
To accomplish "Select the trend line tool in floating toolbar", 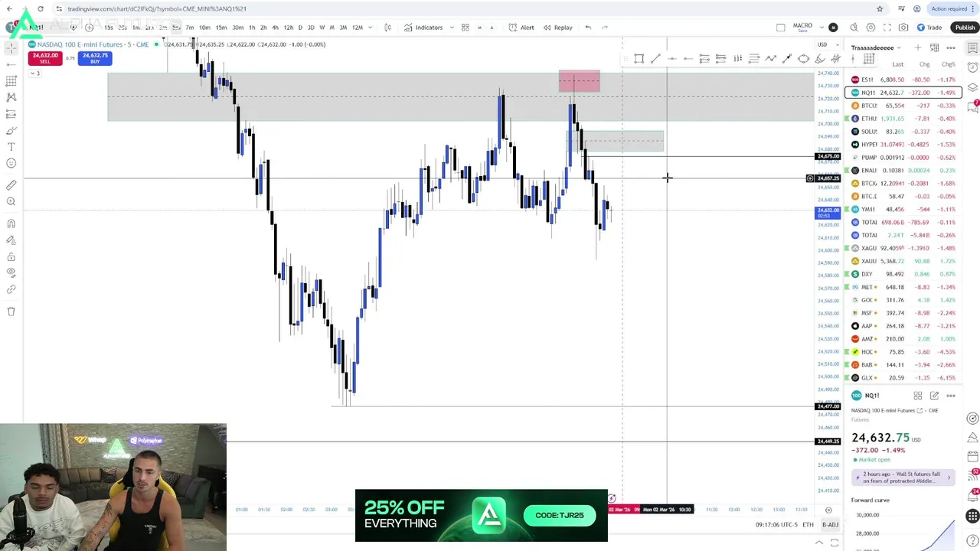I will pyautogui.click(x=655, y=59).
